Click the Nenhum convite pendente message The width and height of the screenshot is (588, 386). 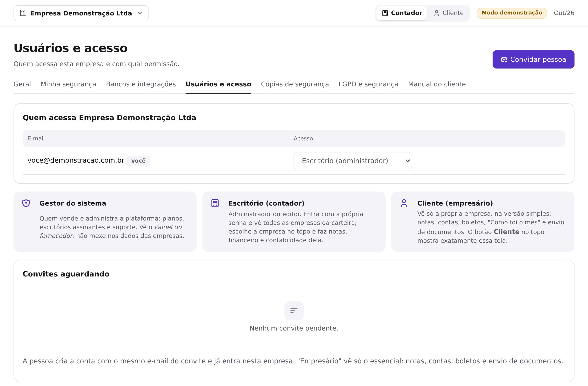click(x=294, y=328)
